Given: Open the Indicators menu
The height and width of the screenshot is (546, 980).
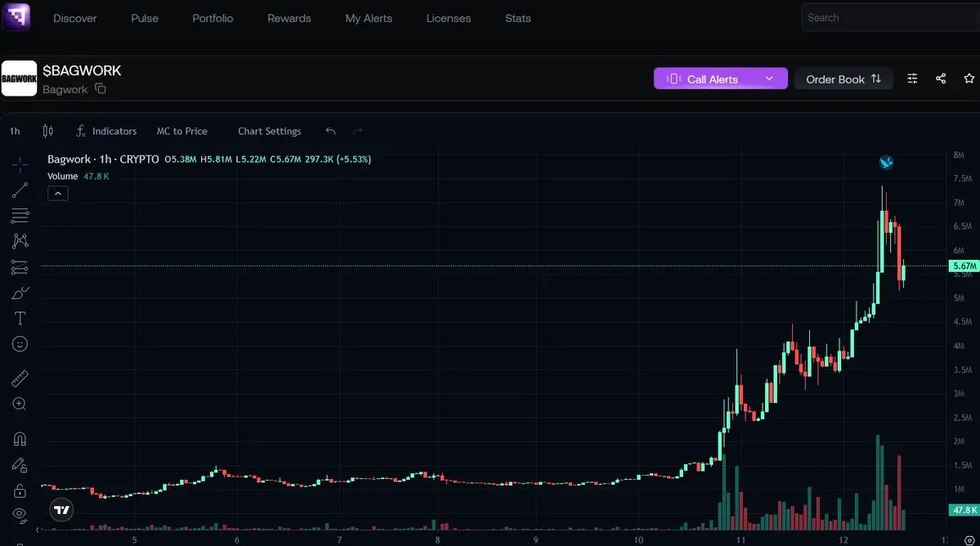Looking at the screenshot, I should 105,131.
